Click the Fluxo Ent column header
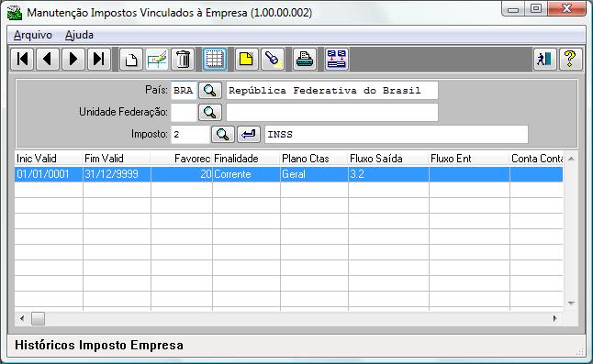The image size is (593, 364). click(469, 159)
